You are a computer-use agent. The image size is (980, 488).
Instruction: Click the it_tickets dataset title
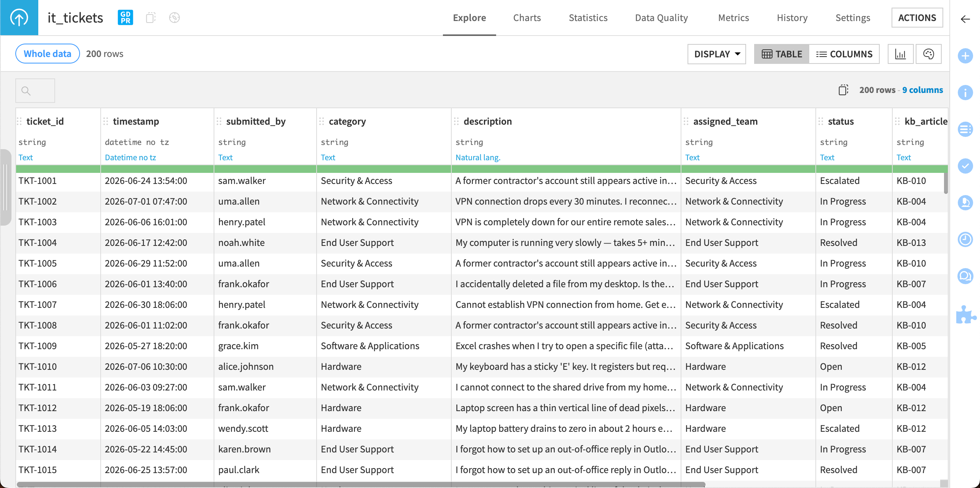75,18
